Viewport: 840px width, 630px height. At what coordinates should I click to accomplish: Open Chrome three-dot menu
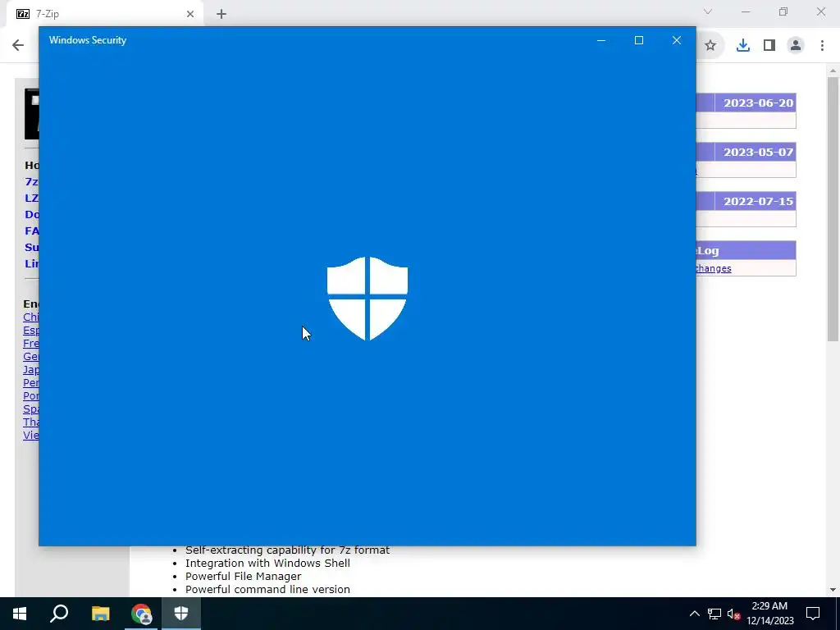(822, 46)
